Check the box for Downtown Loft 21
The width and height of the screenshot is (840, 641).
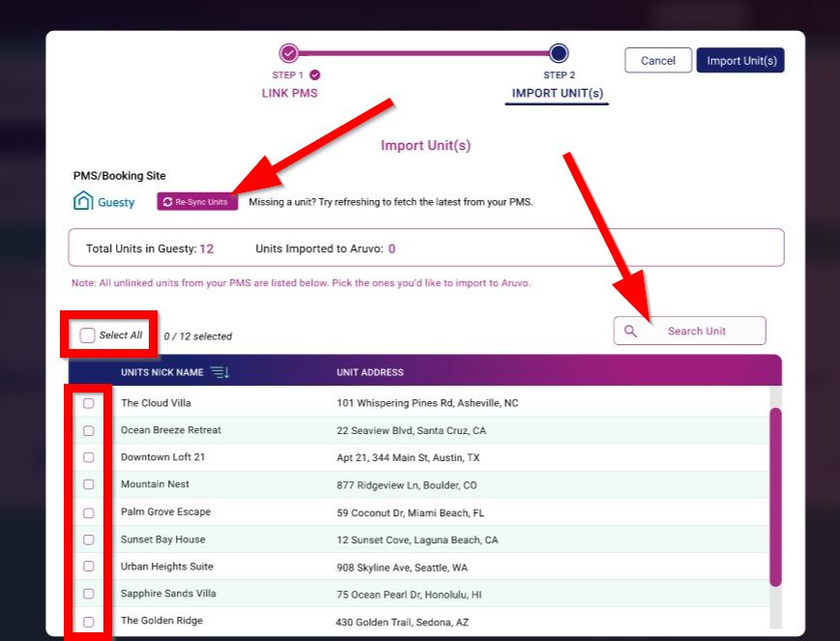(x=88, y=457)
